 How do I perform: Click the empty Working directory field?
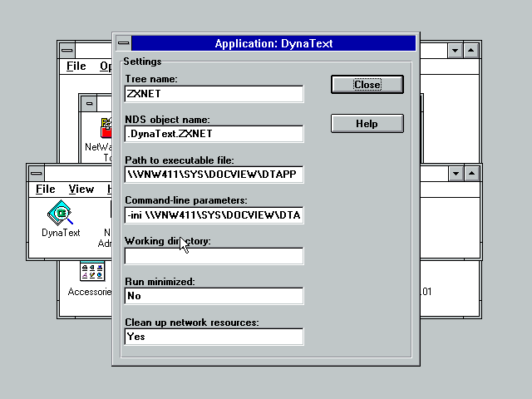click(214, 256)
